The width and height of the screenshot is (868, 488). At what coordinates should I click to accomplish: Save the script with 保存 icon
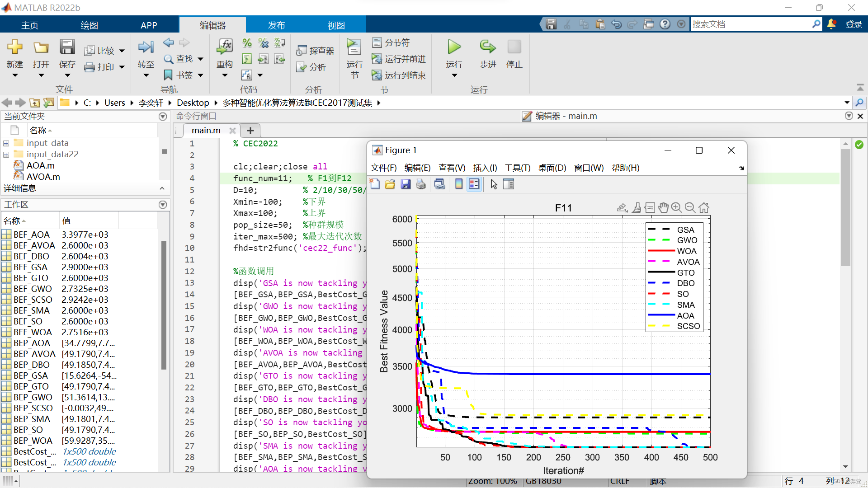coord(67,47)
